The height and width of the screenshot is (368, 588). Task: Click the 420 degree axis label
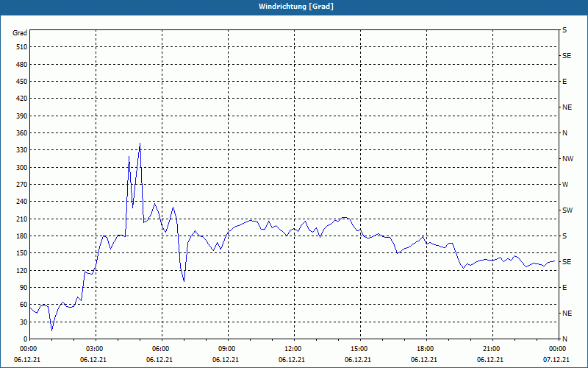22,99
